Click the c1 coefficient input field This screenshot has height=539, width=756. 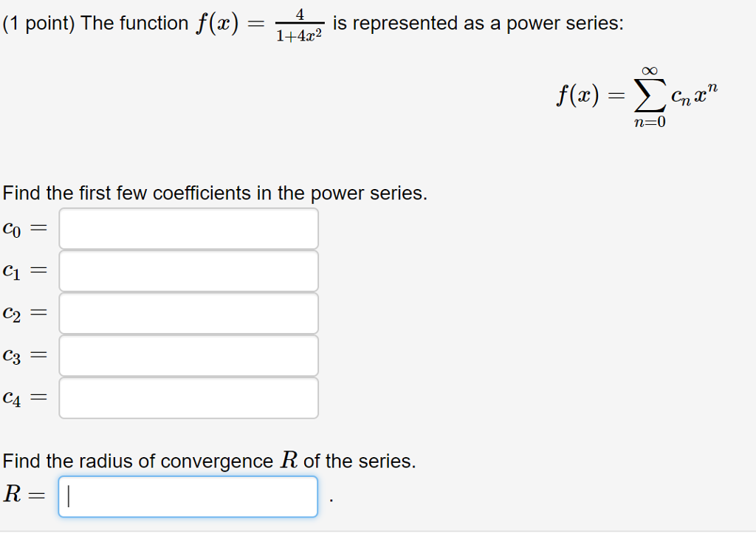point(188,270)
